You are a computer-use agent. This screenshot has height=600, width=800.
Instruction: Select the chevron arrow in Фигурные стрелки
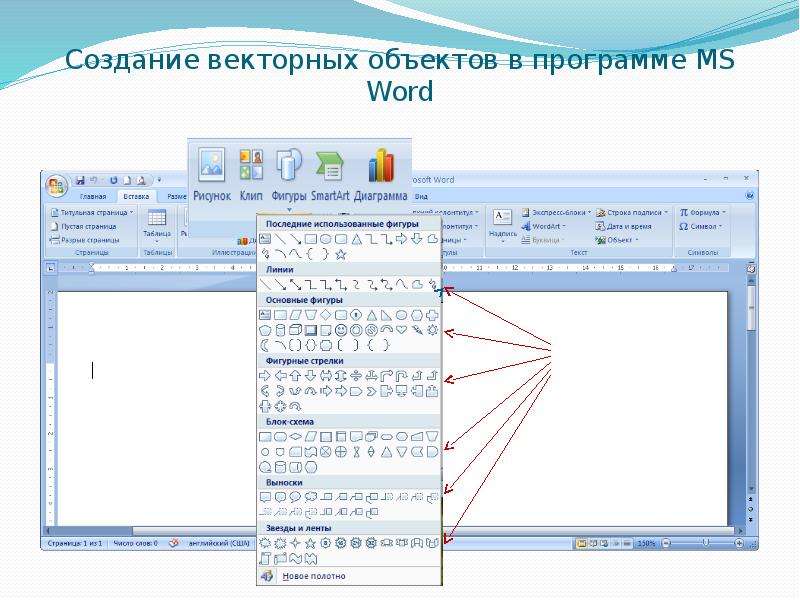coord(371,391)
